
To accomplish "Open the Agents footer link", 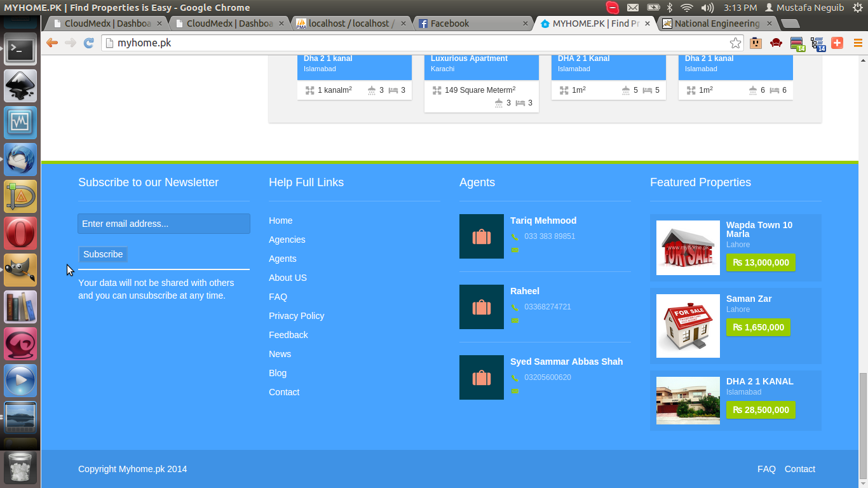I will tap(283, 259).
